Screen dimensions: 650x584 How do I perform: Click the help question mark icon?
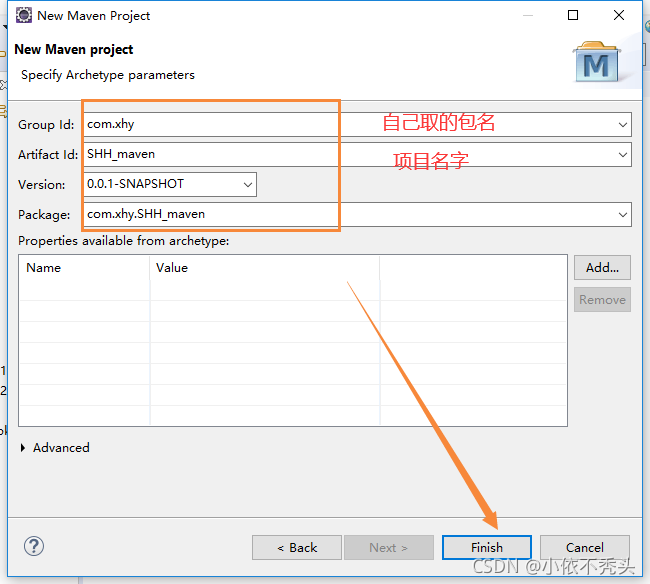[x=34, y=546]
